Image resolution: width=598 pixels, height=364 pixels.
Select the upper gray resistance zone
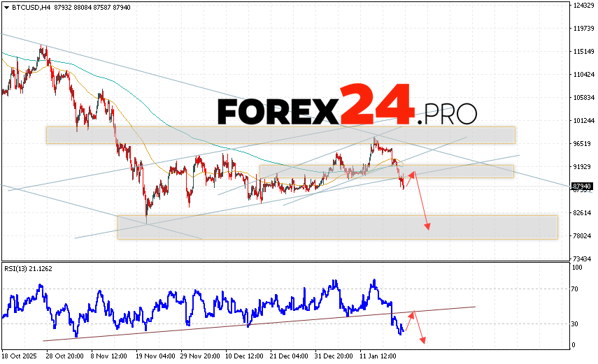tap(280, 135)
